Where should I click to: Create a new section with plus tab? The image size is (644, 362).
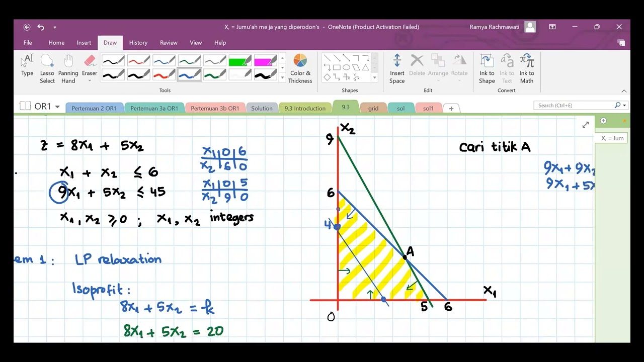(x=451, y=108)
